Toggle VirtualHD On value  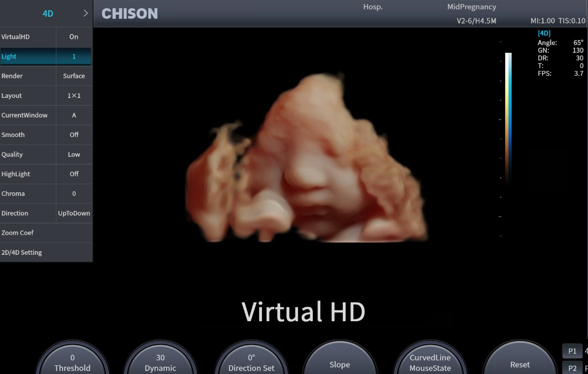74,37
